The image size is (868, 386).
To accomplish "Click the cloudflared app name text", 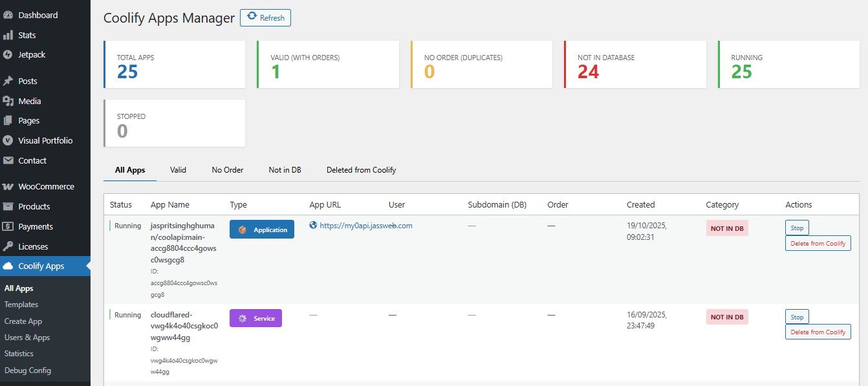I will pos(184,326).
